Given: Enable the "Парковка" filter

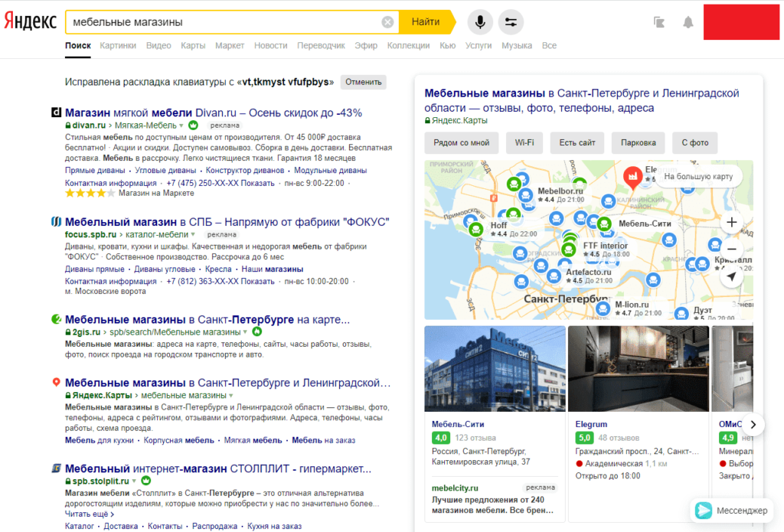Looking at the screenshot, I should coord(638,142).
